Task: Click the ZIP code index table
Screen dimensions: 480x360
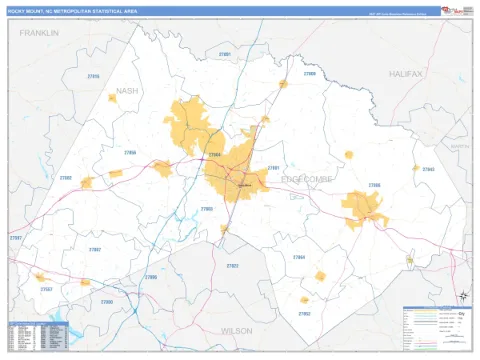Action: click(x=38, y=336)
